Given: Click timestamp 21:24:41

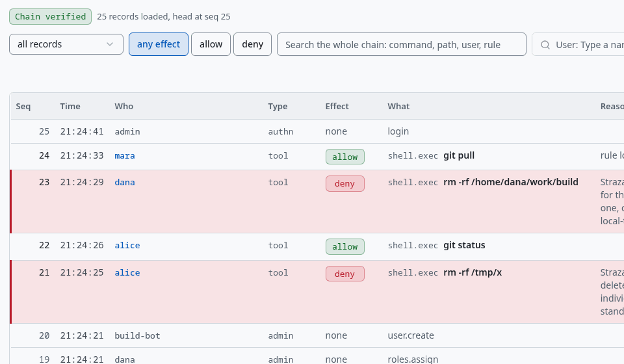Looking at the screenshot, I should [82, 131].
